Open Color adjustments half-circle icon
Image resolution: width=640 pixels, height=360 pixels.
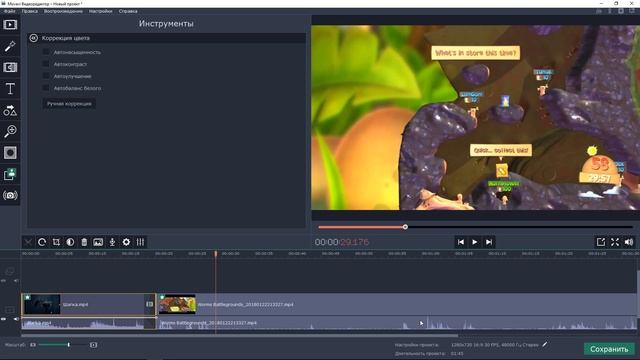(70, 242)
